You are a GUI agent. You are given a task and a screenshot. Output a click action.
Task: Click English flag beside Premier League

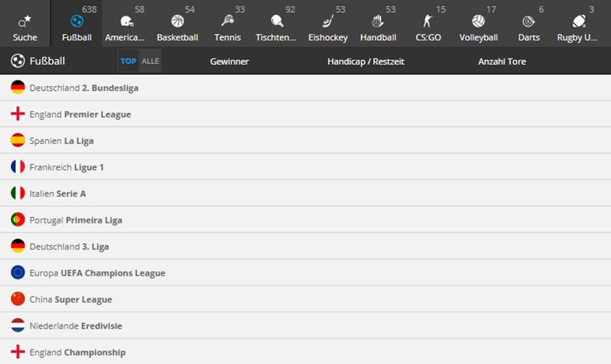18,114
